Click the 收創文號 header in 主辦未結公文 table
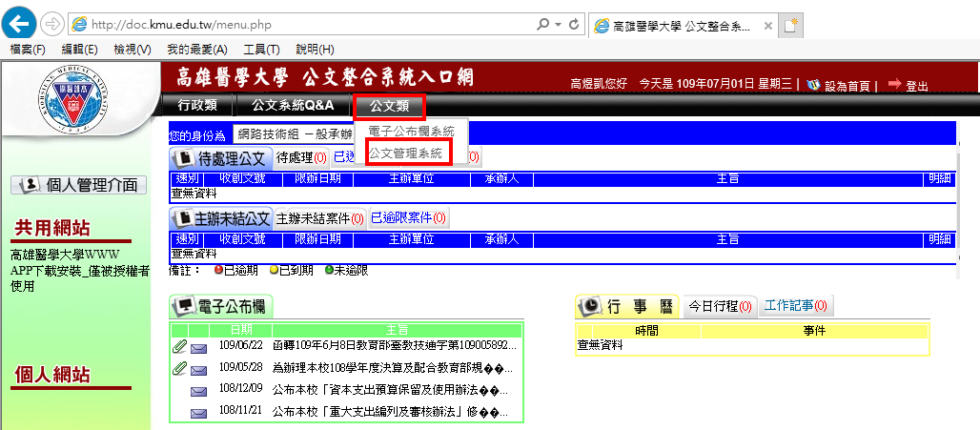 click(243, 238)
